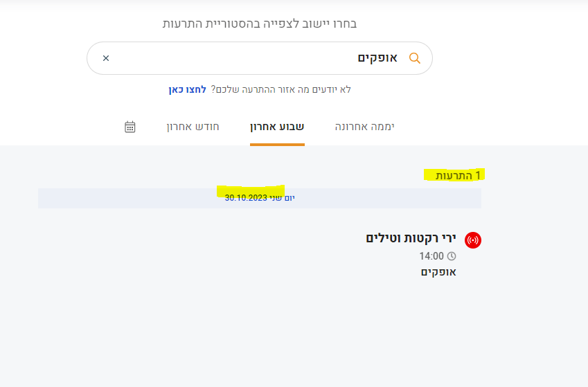
Task: Switch to the יממה אחרונה tab
Action: point(364,127)
